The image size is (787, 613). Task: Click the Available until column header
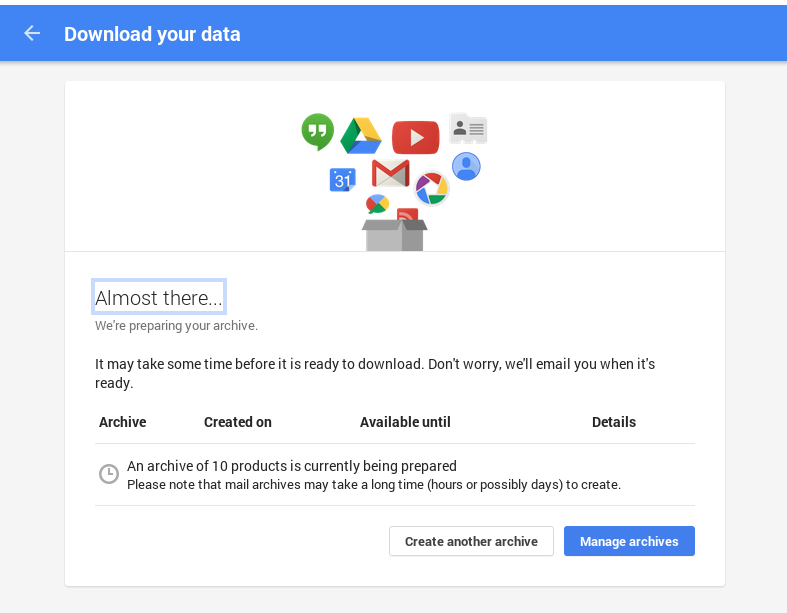(x=405, y=422)
